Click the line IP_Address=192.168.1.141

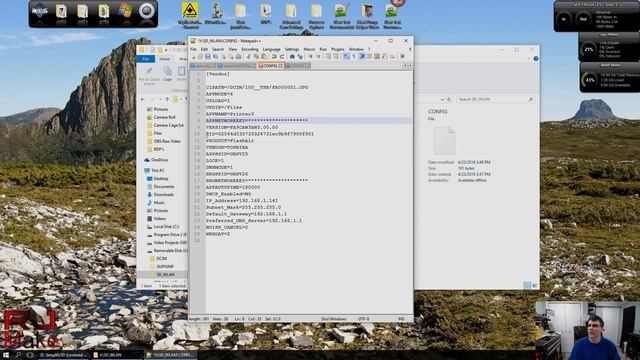coord(242,200)
